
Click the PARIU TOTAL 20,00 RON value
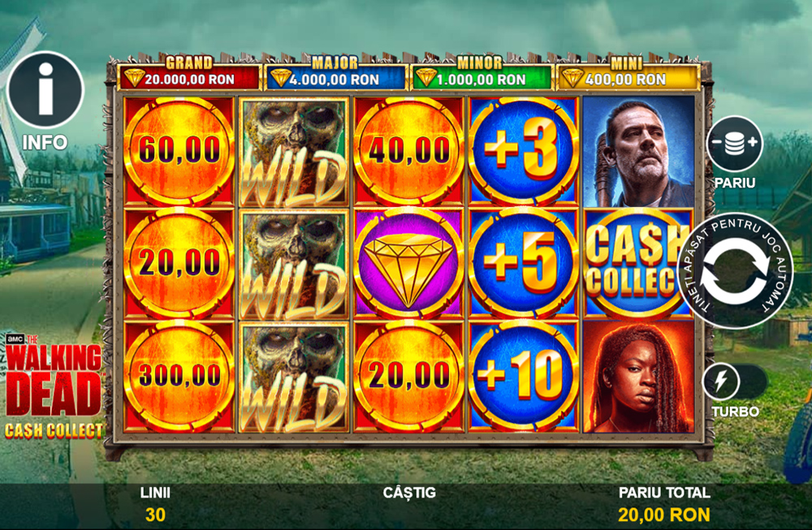click(664, 515)
